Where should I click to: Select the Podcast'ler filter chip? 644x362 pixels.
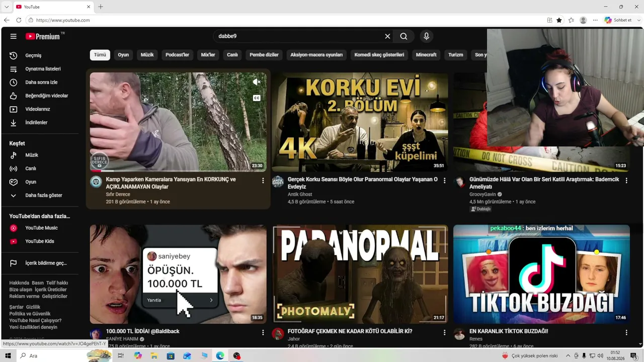178,55
